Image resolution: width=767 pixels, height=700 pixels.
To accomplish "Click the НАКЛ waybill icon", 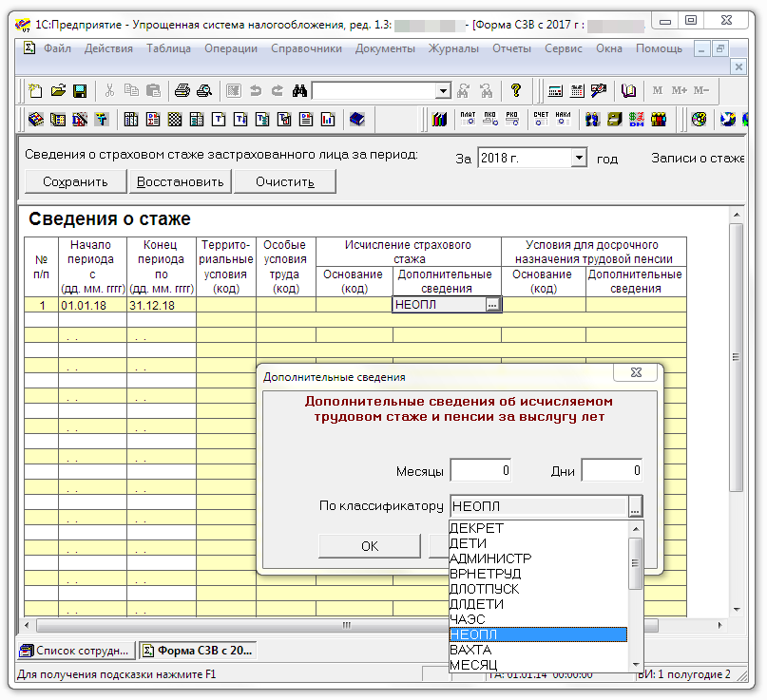I will pyautogui.click(x=563, y=119).
